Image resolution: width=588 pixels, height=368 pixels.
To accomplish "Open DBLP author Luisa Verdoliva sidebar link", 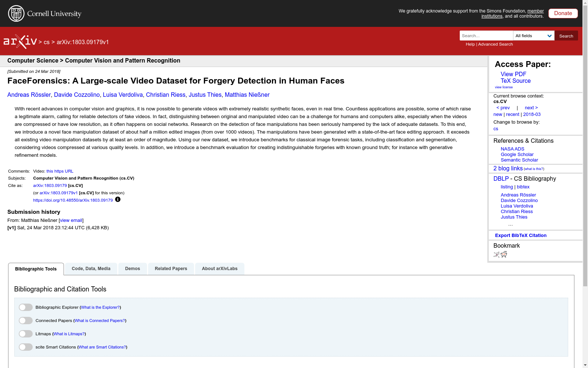I will pos(517,206).
